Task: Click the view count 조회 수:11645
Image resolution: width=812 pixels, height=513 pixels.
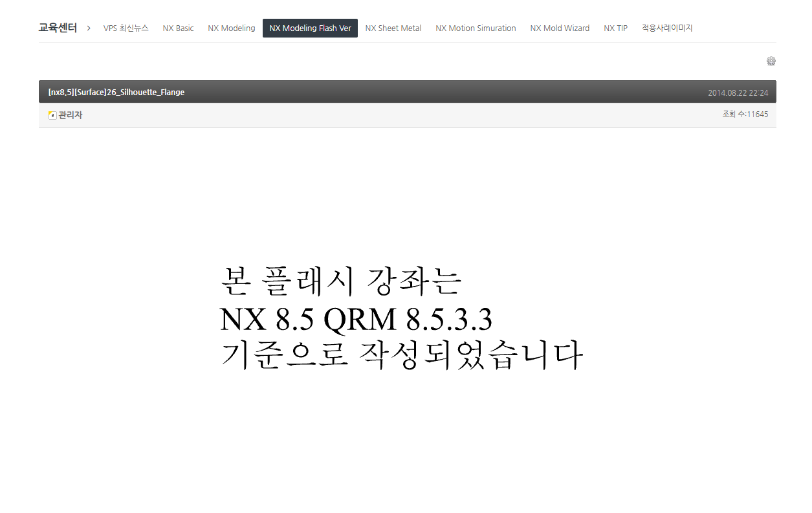Action: pyautogui.click(x=745, y=114)
